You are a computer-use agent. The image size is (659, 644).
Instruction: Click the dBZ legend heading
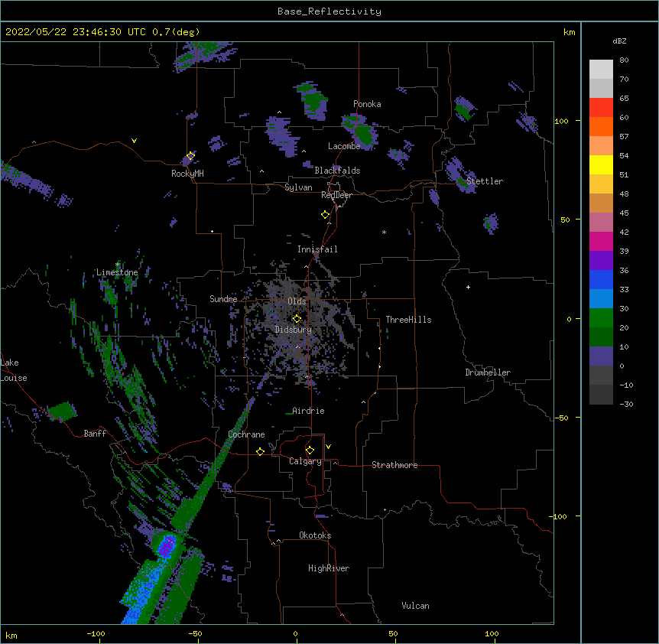[619, 41]
